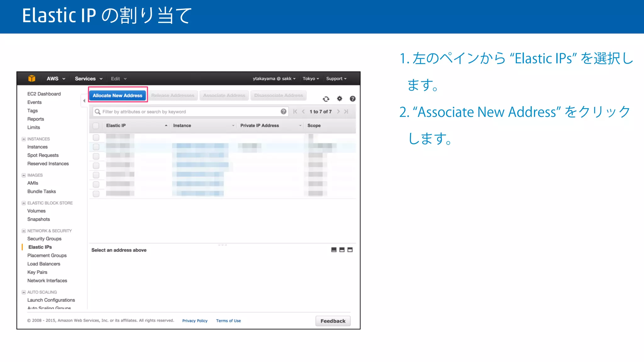Image resolution: width=644 pixels, height=362 pixels.
Task: Click the AWS orange cube logo
Action: pyautogui.click(x=32, y=79)
